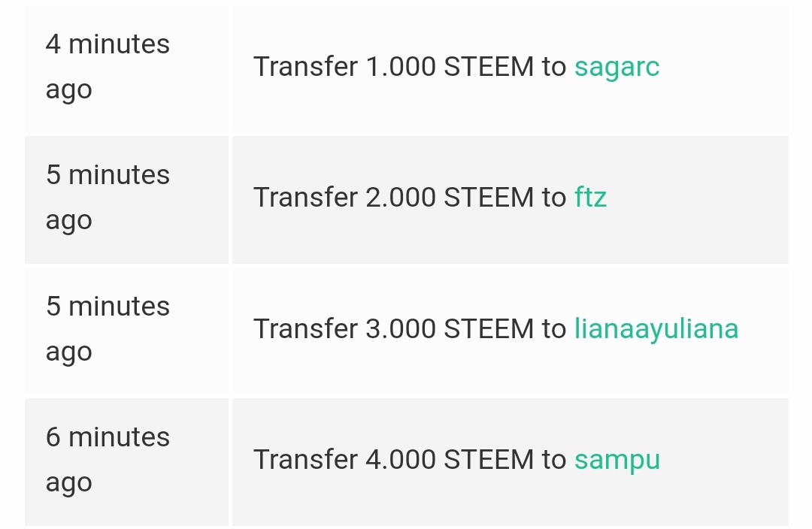Click the lianaayuliana username link
The image size is (812, 529).
(656, 329)
